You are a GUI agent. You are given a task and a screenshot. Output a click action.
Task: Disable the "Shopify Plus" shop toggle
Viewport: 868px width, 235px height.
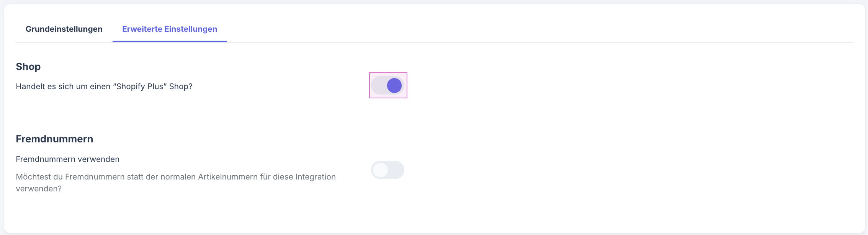[387, 85]
